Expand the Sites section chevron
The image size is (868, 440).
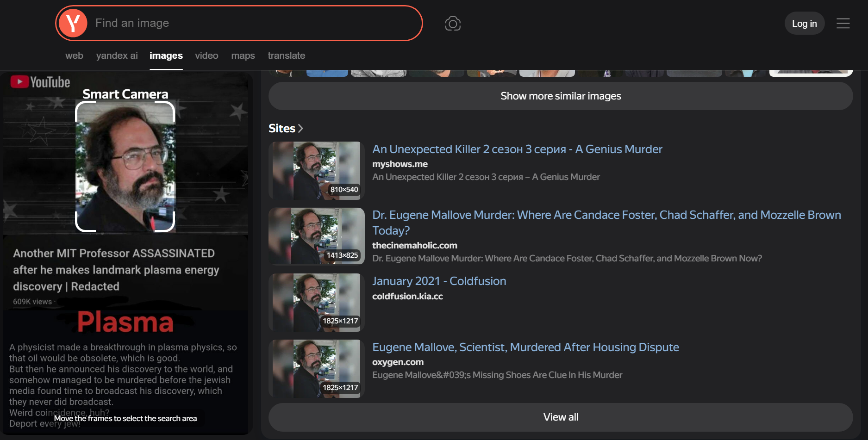[300, 128]
